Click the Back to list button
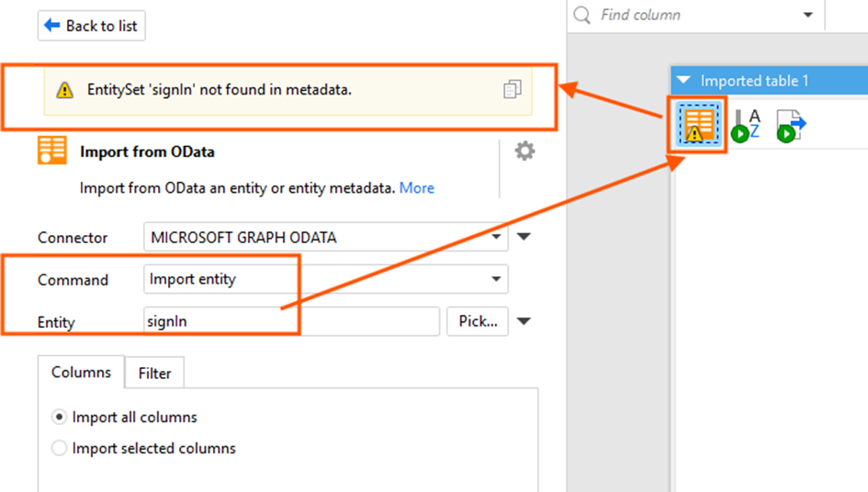Screen dimensions: 868x492 [x=91, y=26]
